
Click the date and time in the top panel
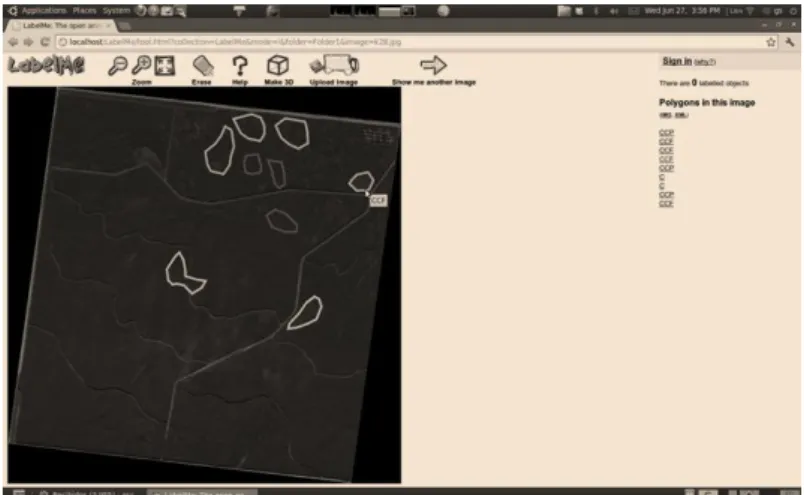click(x=682, y=10)
